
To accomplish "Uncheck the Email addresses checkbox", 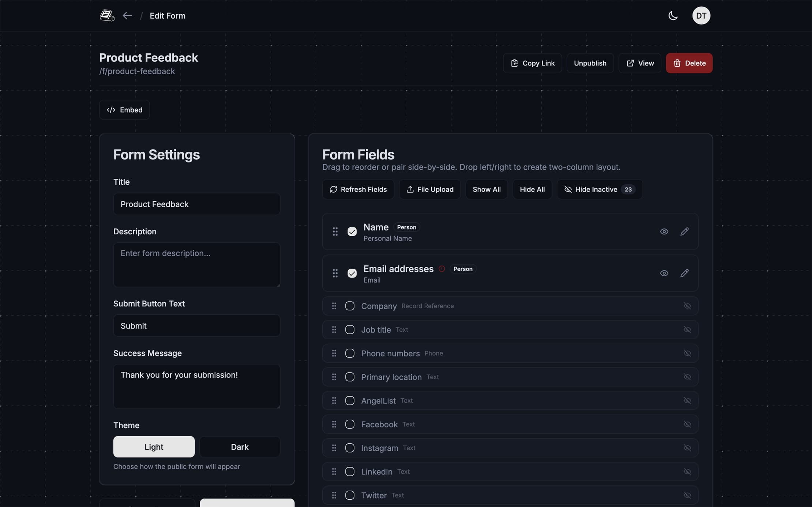I will tap(352, 273).
